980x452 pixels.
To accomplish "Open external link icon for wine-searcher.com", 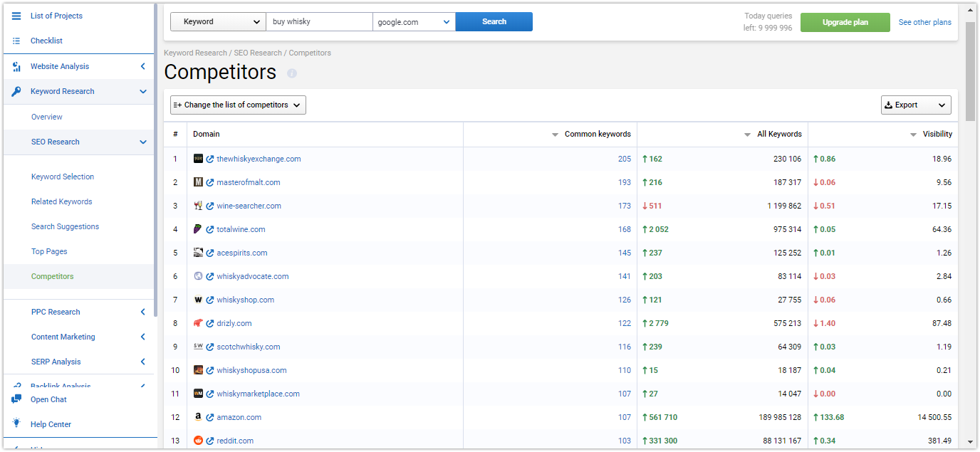I will coord(210,206).
